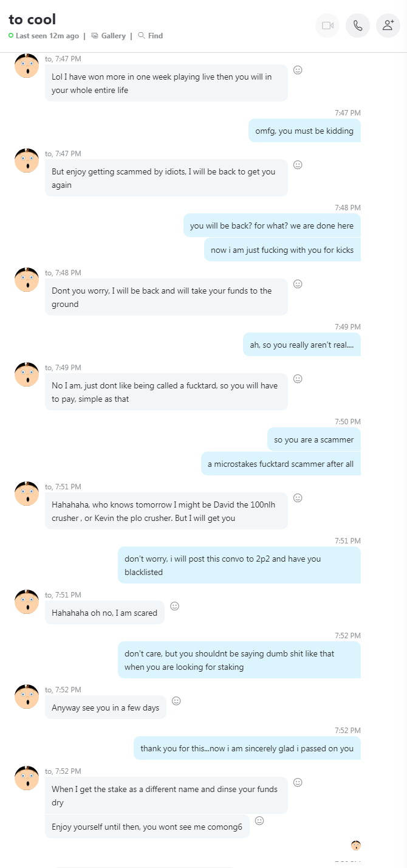Click the small read-receipt avatar at bottom right

coord(356,845)
